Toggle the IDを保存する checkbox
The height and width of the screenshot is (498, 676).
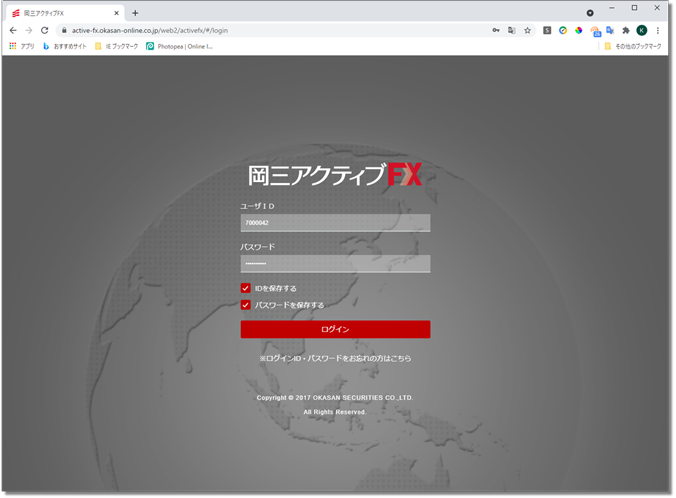(x=245, y=288)
